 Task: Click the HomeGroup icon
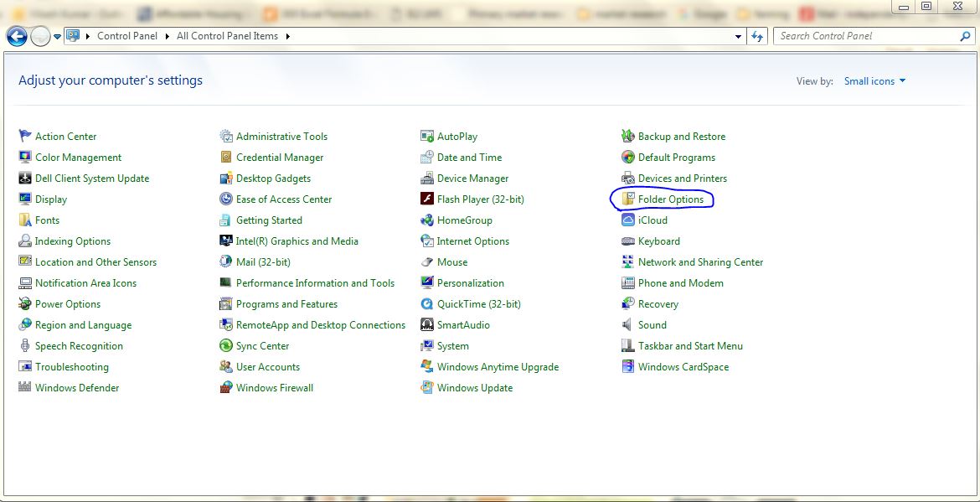427,220
